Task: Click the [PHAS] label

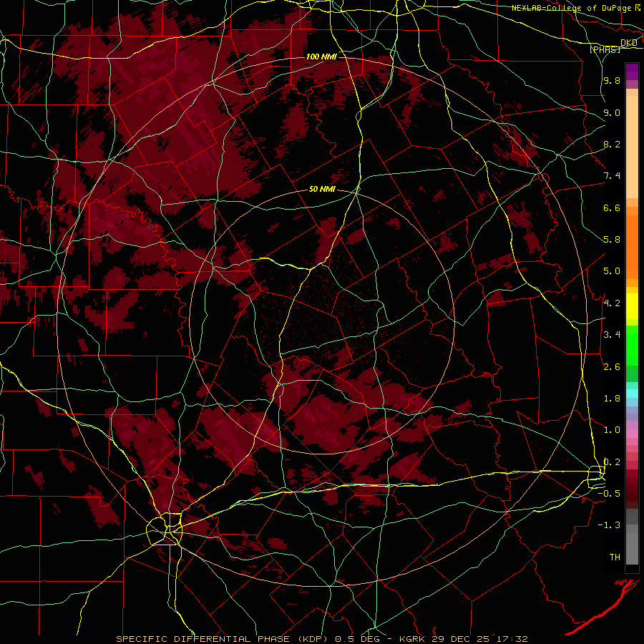Action: pos(605,49)
